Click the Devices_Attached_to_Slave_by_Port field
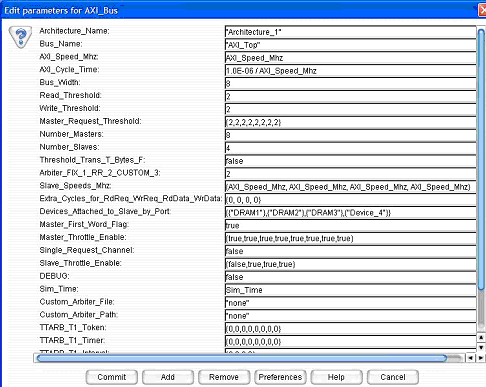The image size is (486, 387). 350,213
